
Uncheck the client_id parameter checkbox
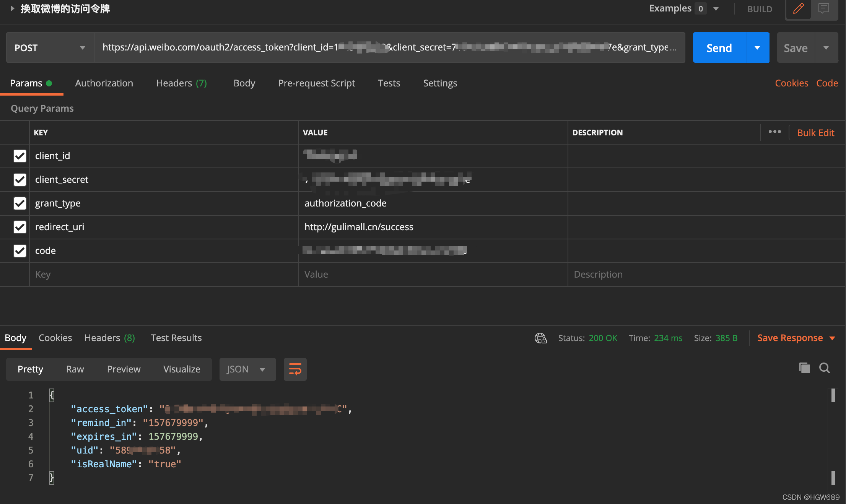[20, 156]
